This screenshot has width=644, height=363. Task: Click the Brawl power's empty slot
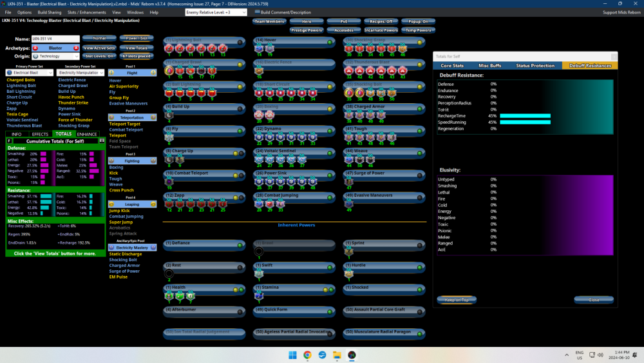259,251
